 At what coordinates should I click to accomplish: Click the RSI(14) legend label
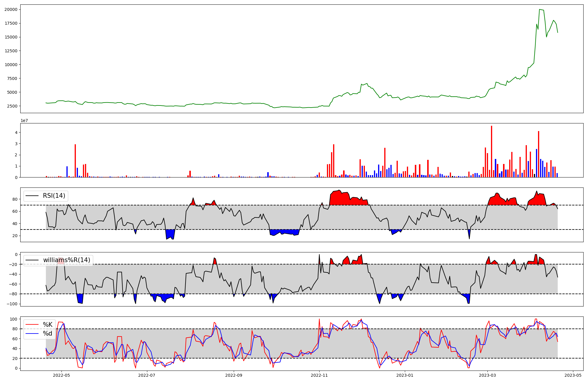54,196
